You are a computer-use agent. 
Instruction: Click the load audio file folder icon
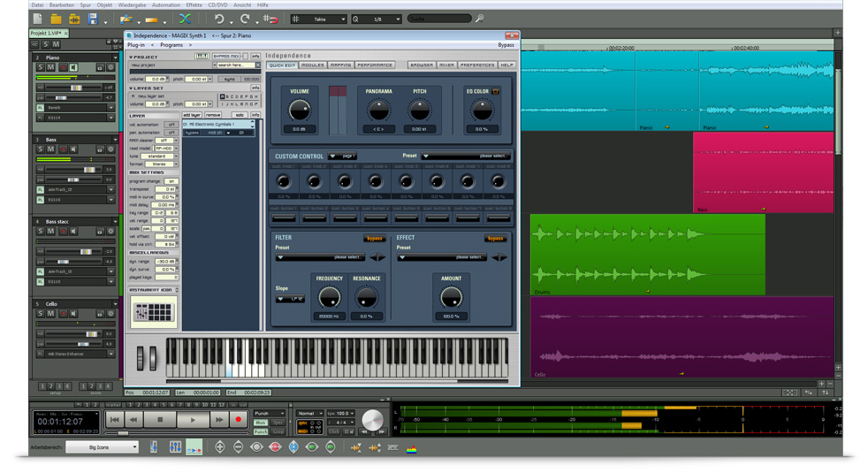pyautogui.click(x=74, y=19)
